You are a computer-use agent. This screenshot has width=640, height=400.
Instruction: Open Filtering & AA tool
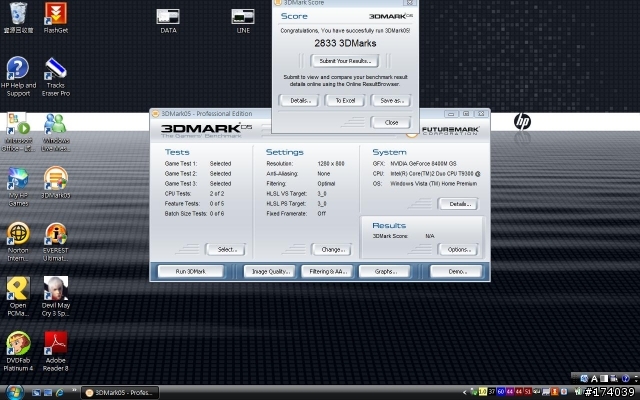327,271
